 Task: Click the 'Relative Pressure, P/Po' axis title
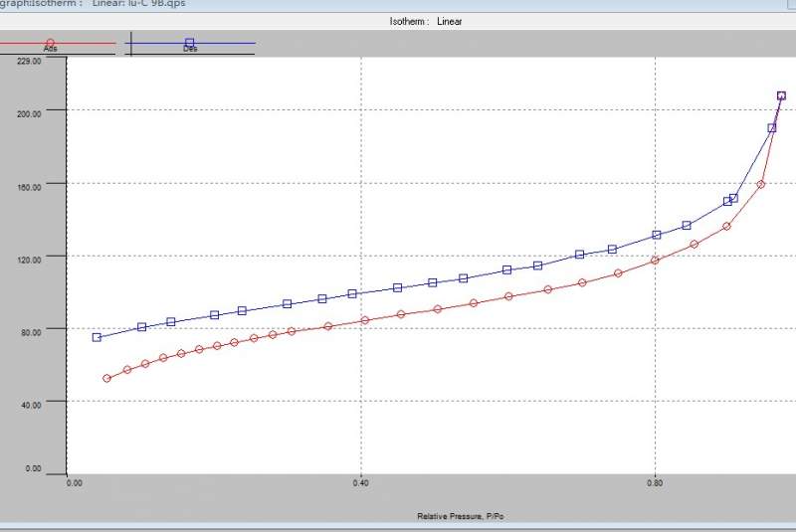[461, 516]
